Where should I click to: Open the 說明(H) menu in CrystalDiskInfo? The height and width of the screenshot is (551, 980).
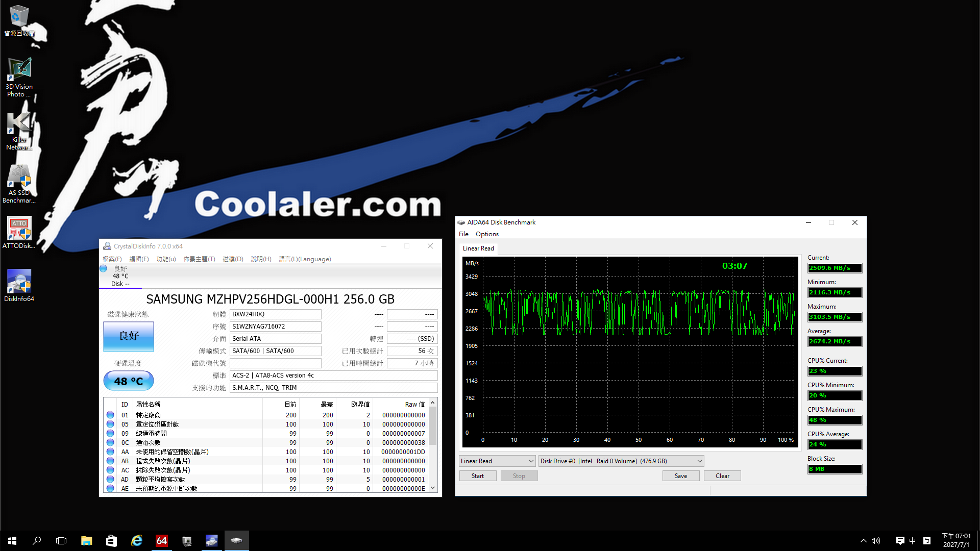point(261,259)
